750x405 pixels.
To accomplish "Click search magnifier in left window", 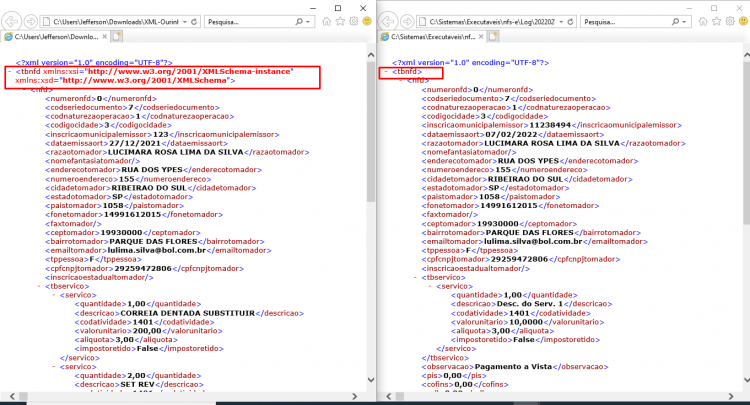I will [299, 22].
